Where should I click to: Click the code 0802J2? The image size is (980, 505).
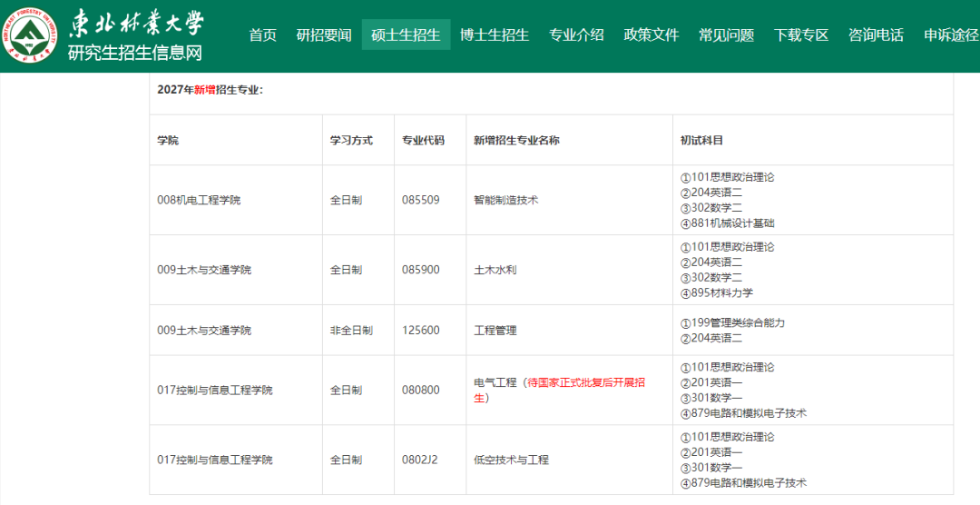tap(420, 460)
